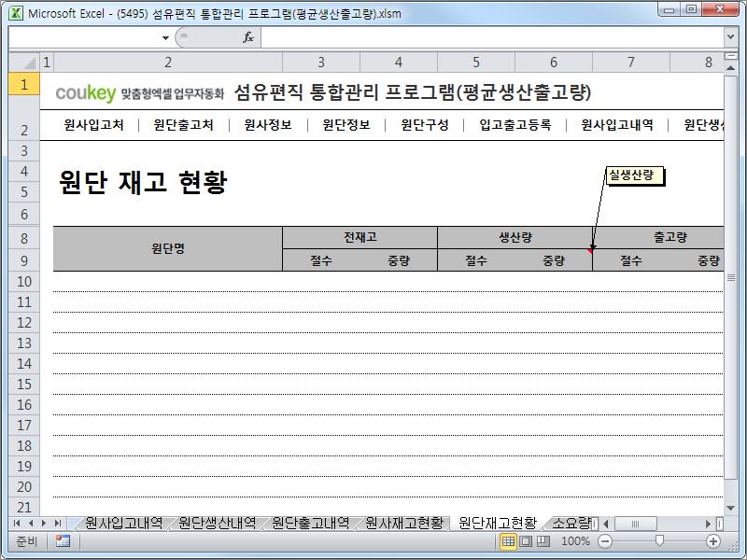The width and height of the screenshot is (747, 560).
Task: Select column header 3
Action: (x=321, y=63)
